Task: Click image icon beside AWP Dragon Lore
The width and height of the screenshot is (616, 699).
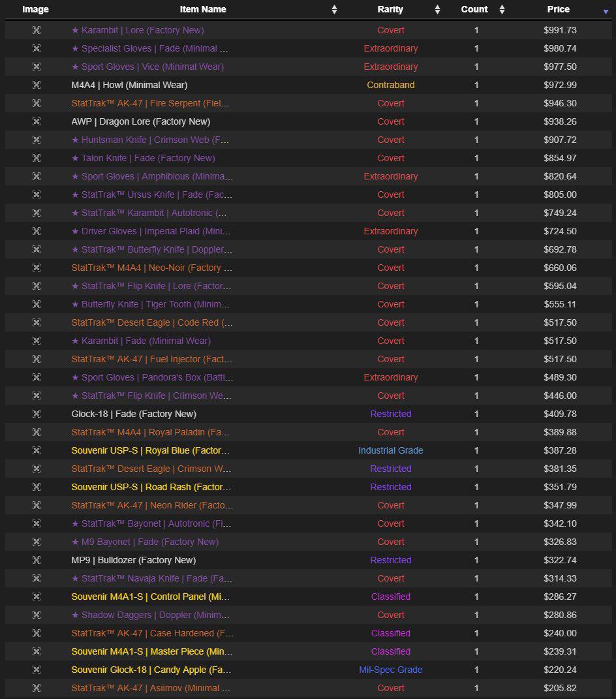Action: pos(37,121)
